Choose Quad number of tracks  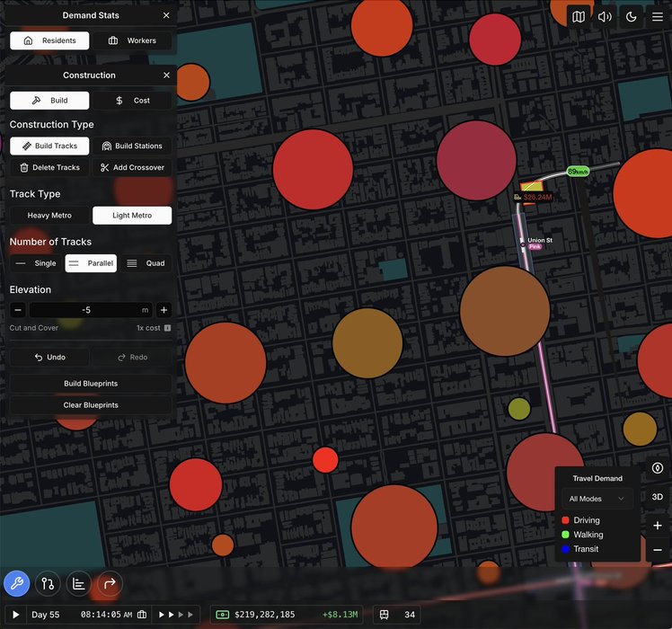tap(146, 263)
